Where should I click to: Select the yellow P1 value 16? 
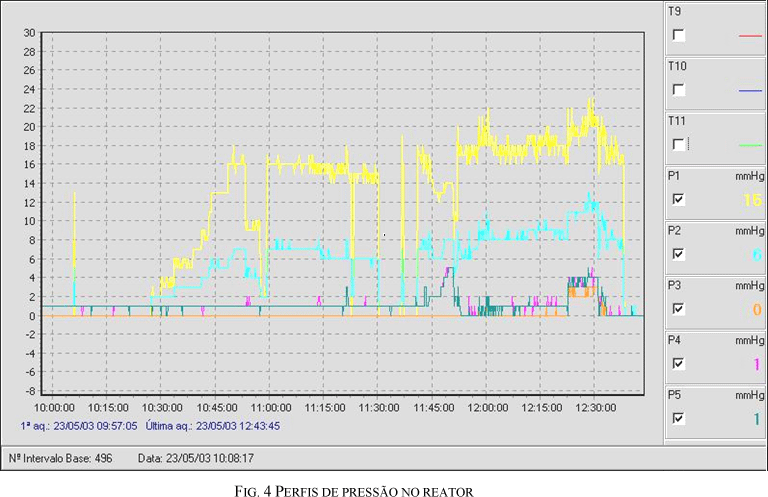coord(752,200)
